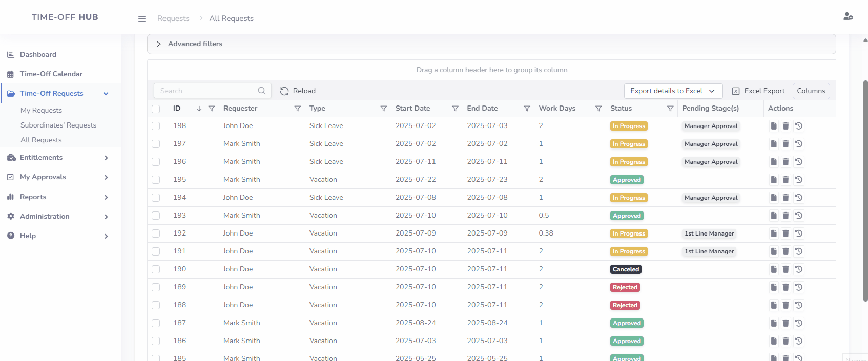Open history icon for request 195
The height and width of the screenshot is (361, 868).
pos(799,180)
